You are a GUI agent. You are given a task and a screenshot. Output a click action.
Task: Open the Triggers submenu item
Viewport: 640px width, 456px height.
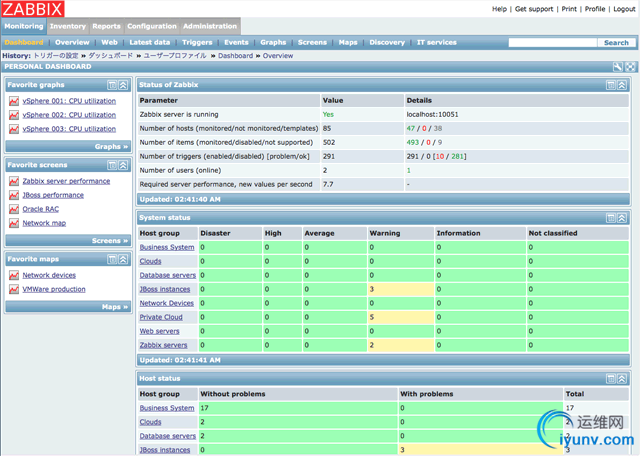pyautogui.click(x=197, y=43)
